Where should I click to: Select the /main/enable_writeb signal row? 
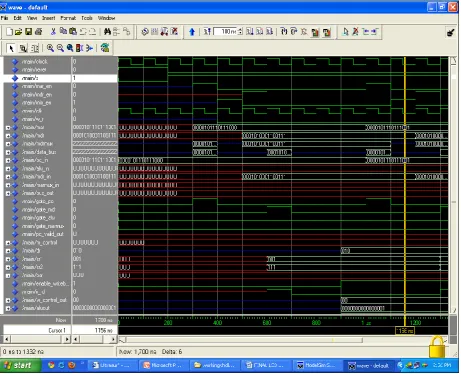click(37, 284)
